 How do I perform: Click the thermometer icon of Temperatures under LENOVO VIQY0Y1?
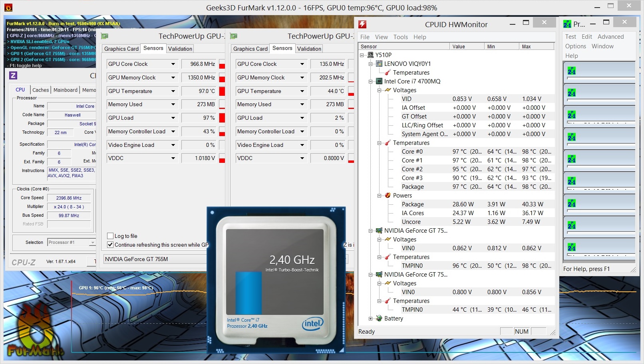pos(388,73)
